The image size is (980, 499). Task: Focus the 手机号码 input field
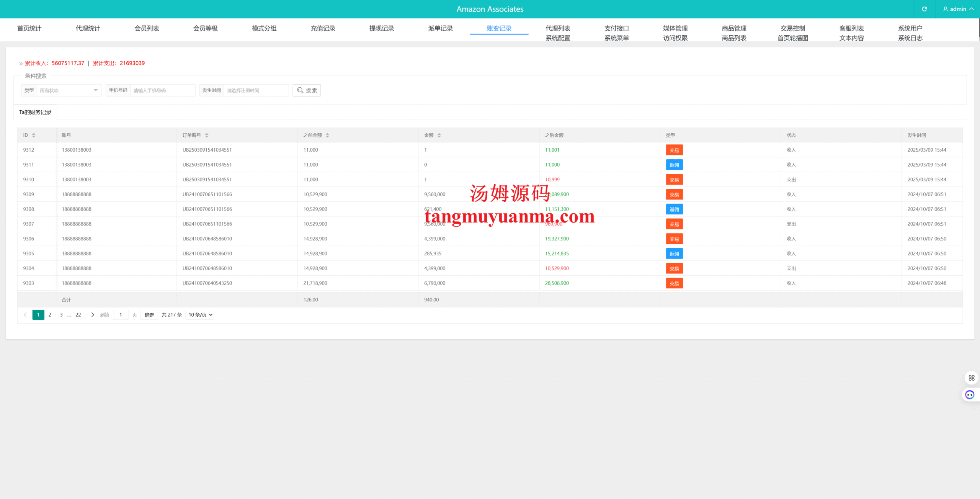click(x=163, y=90)
